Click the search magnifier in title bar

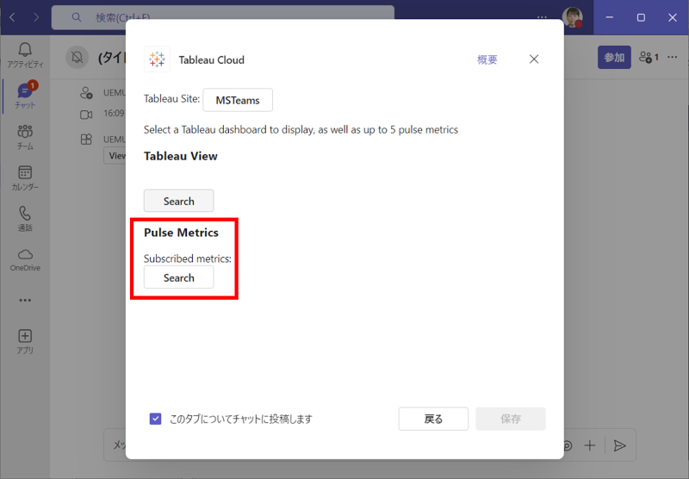tap(76, 17)
